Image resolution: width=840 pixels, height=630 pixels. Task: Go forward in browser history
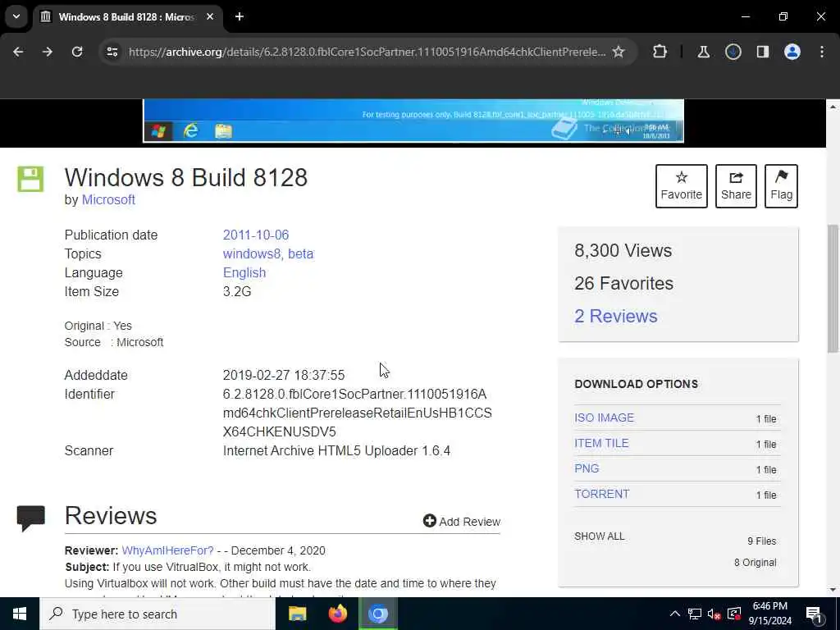tap(48, 52)
